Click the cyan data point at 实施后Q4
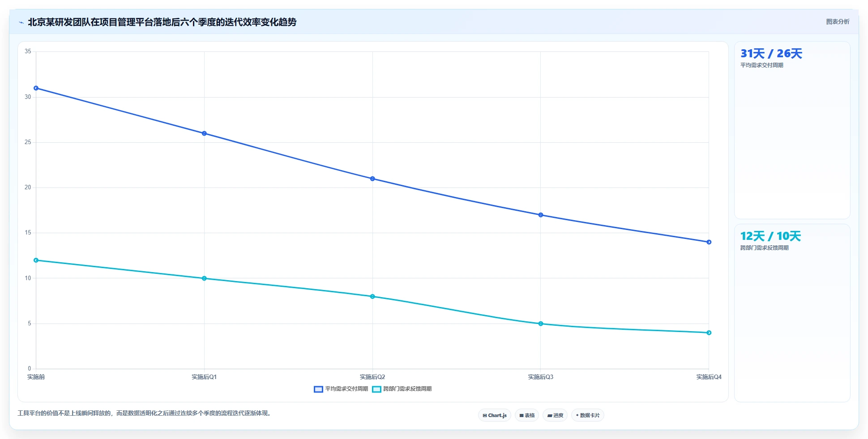868x439 pixels. coord(709,332)
